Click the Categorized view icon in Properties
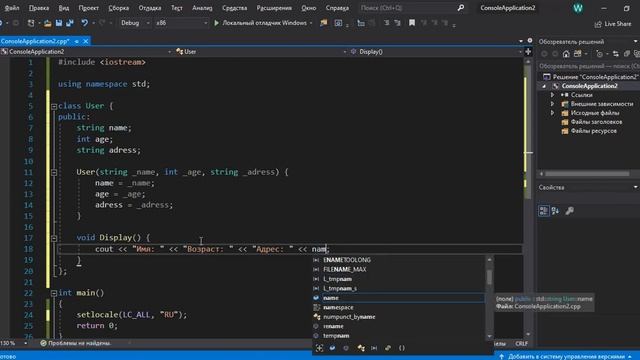The image size is (640, 360). click(x=544, y=211)
